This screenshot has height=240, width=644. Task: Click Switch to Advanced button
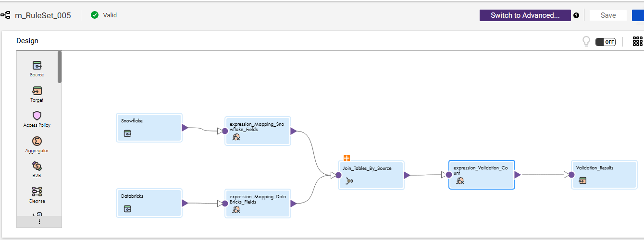pyautogui.click(x=525, y=15)
